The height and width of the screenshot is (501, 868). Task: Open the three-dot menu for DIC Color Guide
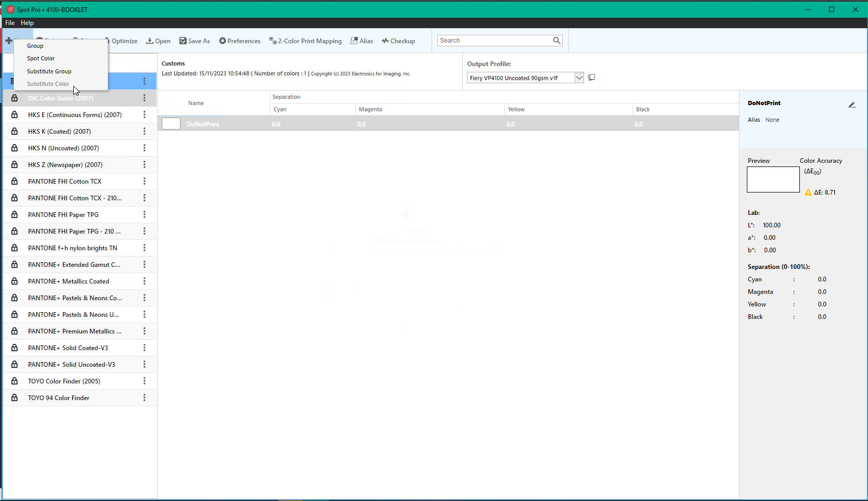(145, 98)
